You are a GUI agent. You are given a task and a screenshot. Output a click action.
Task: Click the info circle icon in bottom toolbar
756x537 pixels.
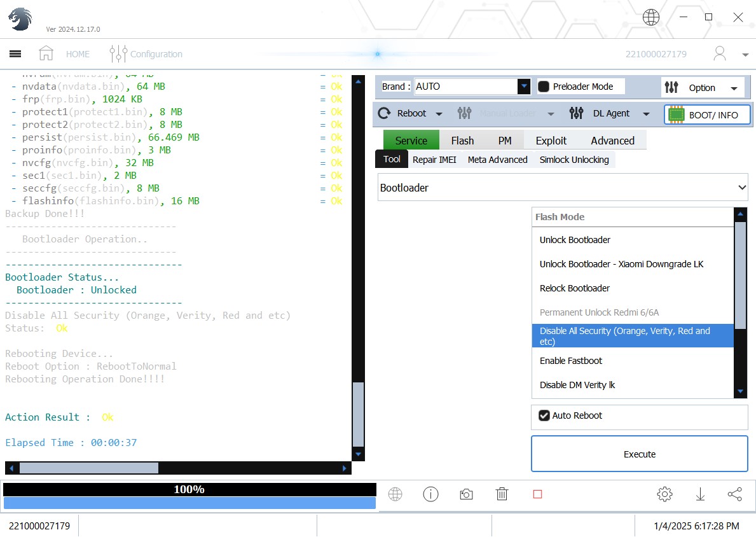[430, 494]
